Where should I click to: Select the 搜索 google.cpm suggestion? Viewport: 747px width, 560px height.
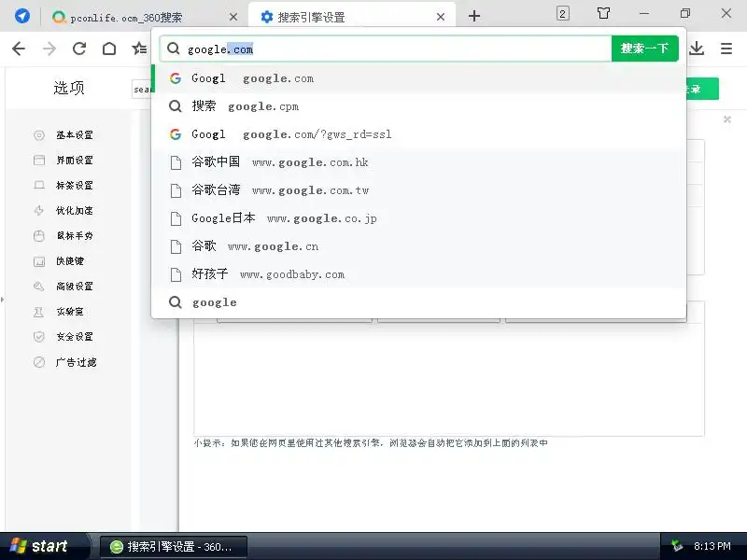(x=418, y=106)
